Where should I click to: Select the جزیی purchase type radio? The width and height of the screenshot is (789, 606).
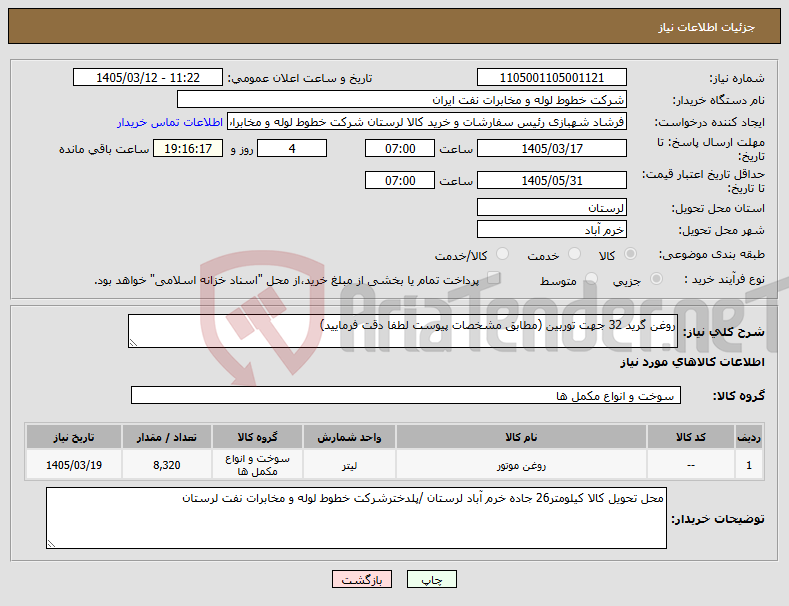[656, 279]
